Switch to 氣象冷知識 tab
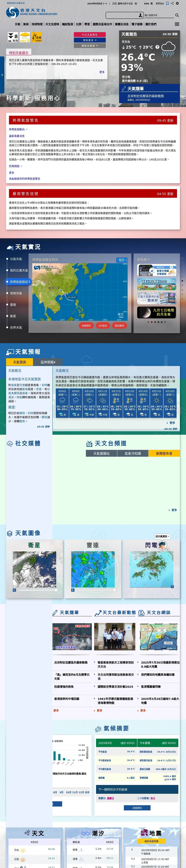This screenshot has height=868, width=186. (x=133, y=454)
